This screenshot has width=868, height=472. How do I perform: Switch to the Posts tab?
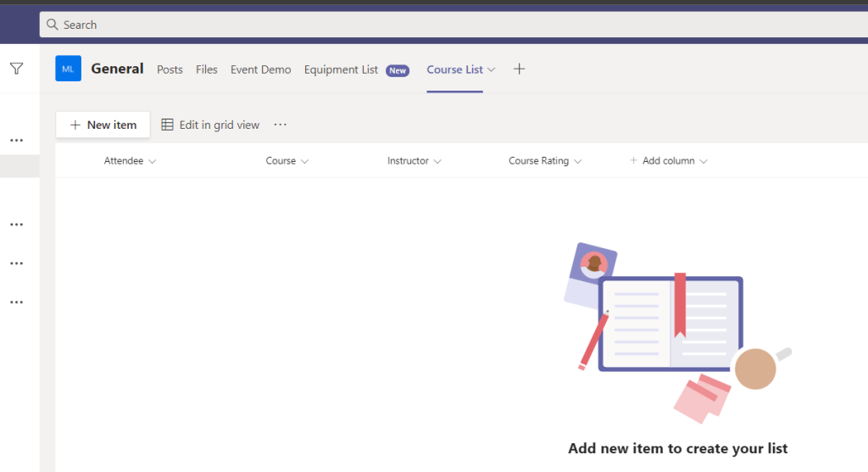pos(170,69)
